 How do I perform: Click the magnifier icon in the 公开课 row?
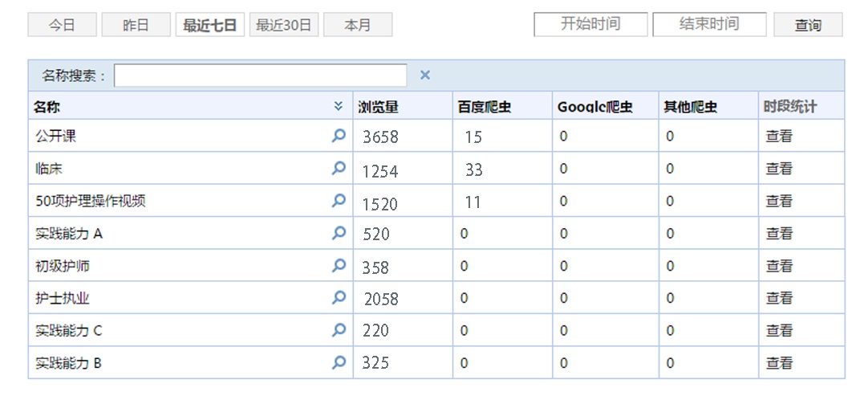pos(339,136)
